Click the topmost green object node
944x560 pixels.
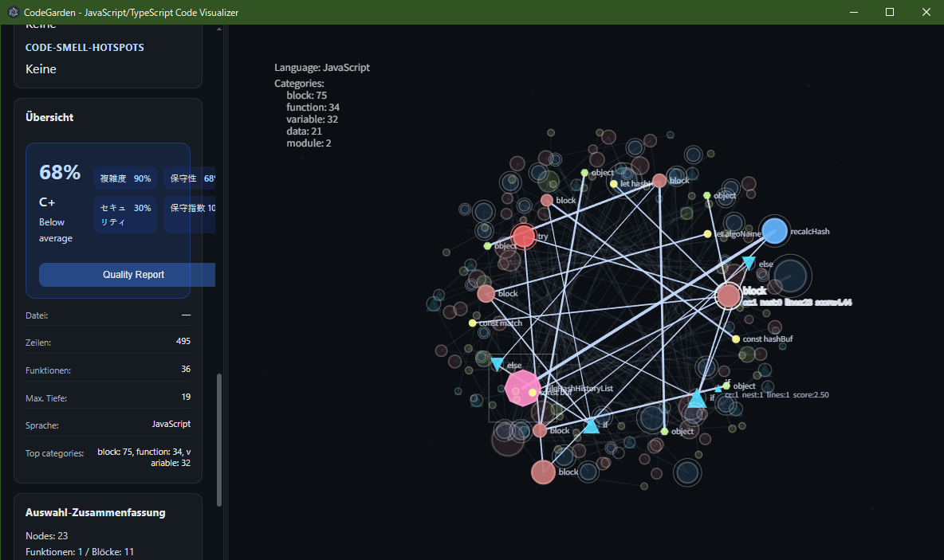(x=584, y=173)
